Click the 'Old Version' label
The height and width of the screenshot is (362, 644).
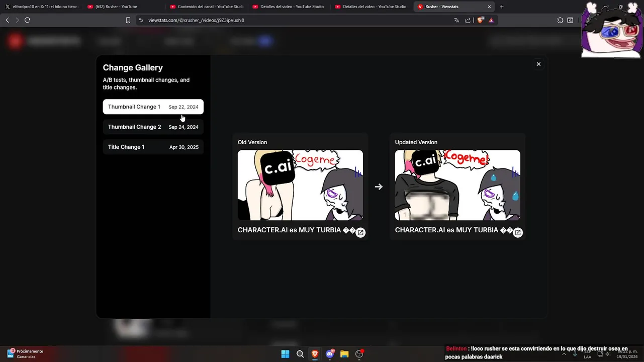pos(252,142)
